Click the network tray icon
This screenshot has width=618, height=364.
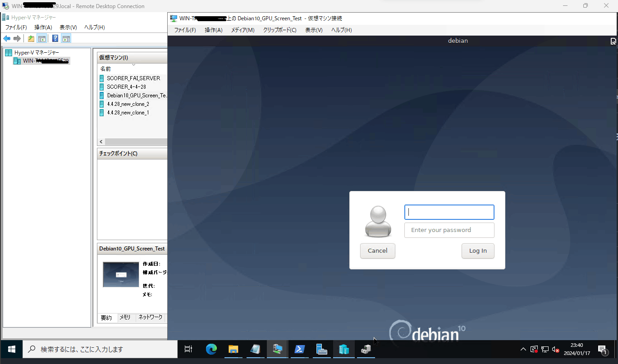[545, 349]
